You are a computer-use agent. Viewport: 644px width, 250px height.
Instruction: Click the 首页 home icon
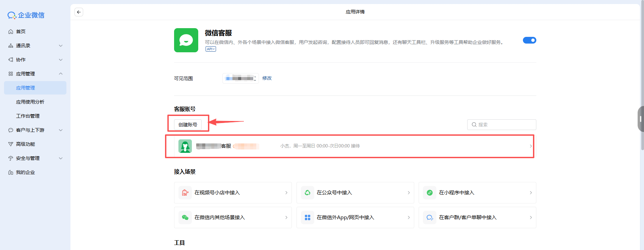click(11, 32)
